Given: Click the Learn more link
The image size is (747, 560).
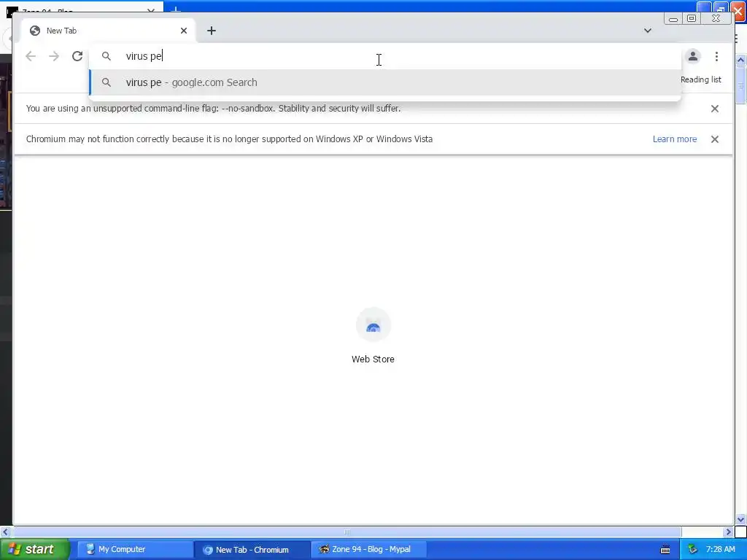Looking at the screenshot, I should point(675,139).
